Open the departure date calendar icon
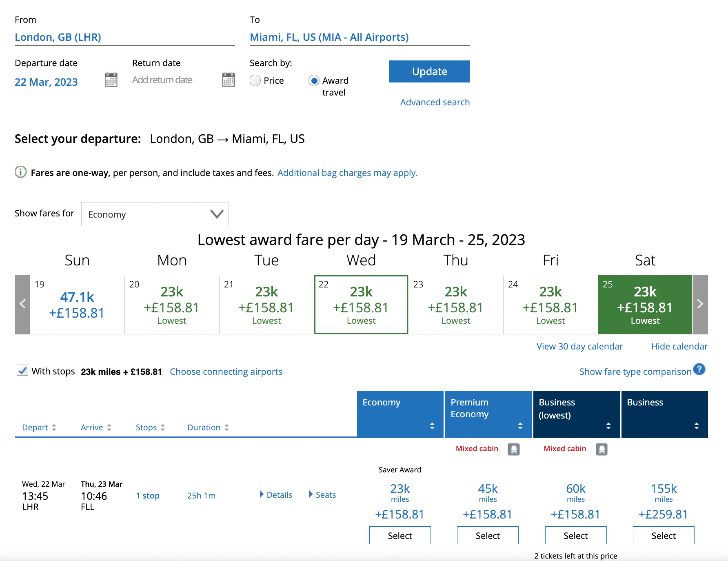Viewport: 728px width, 561px height. point(111,80)
